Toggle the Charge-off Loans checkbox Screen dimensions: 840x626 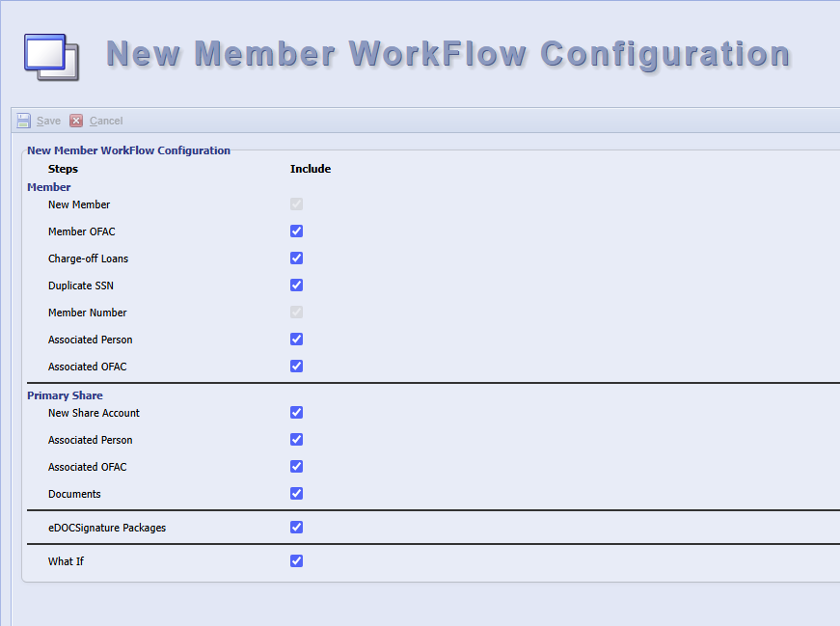pos(296,258)
